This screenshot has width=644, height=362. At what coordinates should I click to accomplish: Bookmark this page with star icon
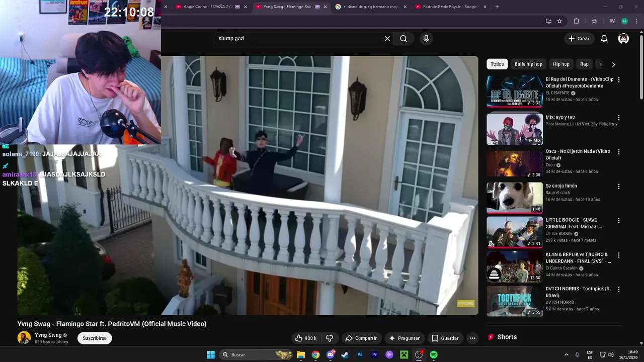[x=559, y=21]
